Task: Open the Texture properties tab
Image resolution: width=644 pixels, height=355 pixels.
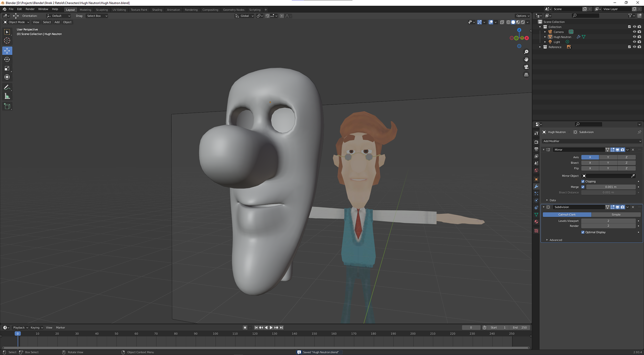Action: click(536, 231)
